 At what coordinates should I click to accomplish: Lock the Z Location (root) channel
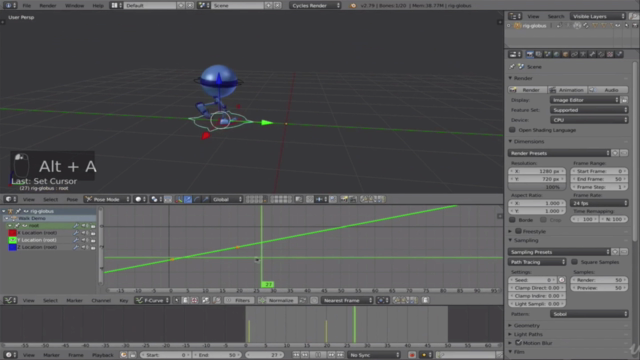tap(93, 247)
